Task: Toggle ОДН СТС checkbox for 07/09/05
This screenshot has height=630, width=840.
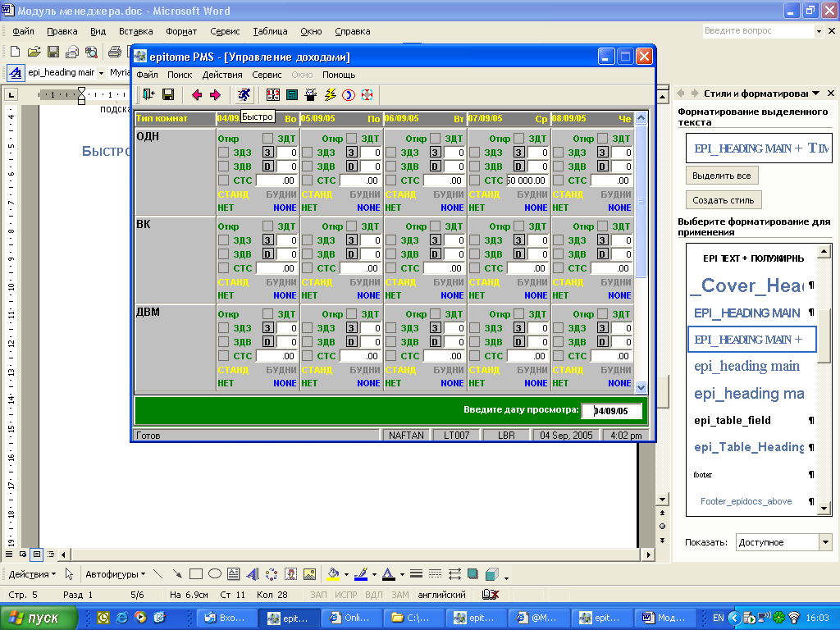Action: pos(475,180)
